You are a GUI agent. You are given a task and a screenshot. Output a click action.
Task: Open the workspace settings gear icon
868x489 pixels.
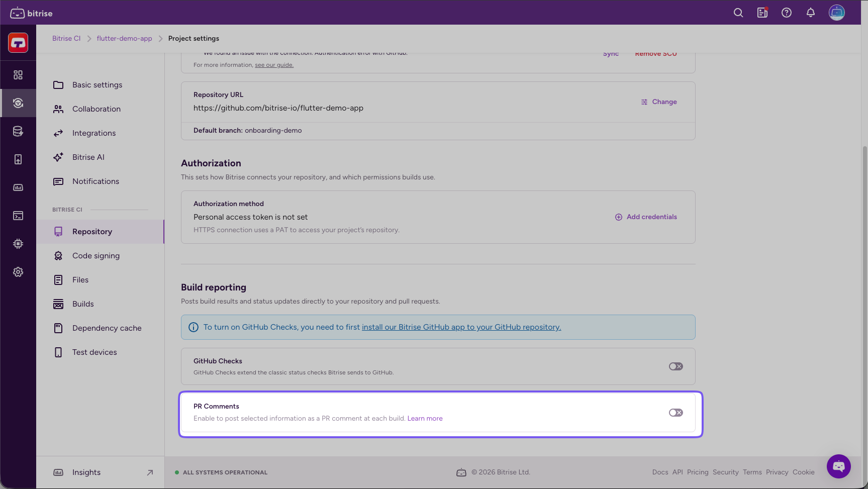(18, 272)
